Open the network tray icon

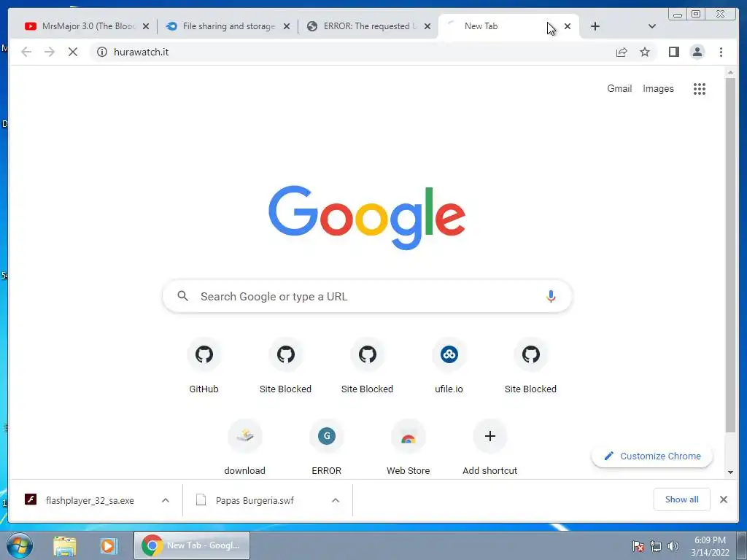pos(656,546)
